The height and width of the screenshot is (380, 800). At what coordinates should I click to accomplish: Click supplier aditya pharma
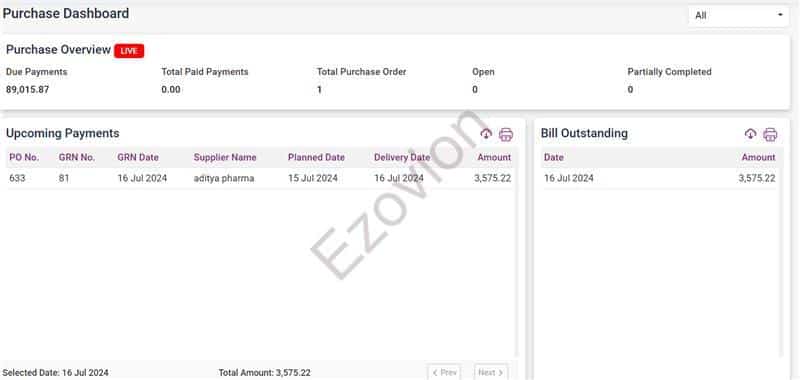[x=224, y=179]
